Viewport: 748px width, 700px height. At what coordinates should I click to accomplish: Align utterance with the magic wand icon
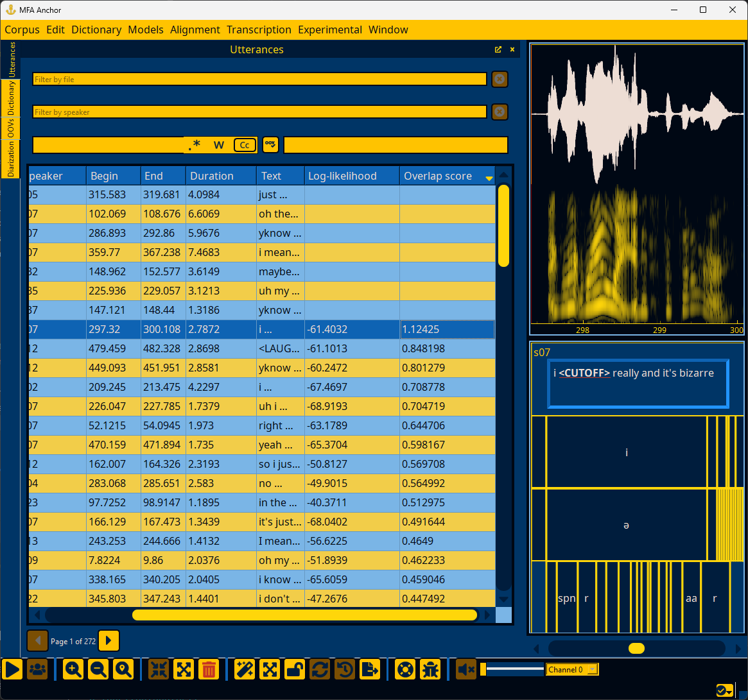(x=245, y=669)
